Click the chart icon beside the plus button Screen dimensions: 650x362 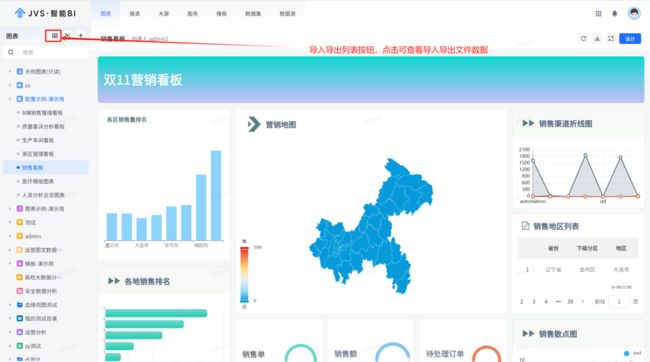point(67,36)
